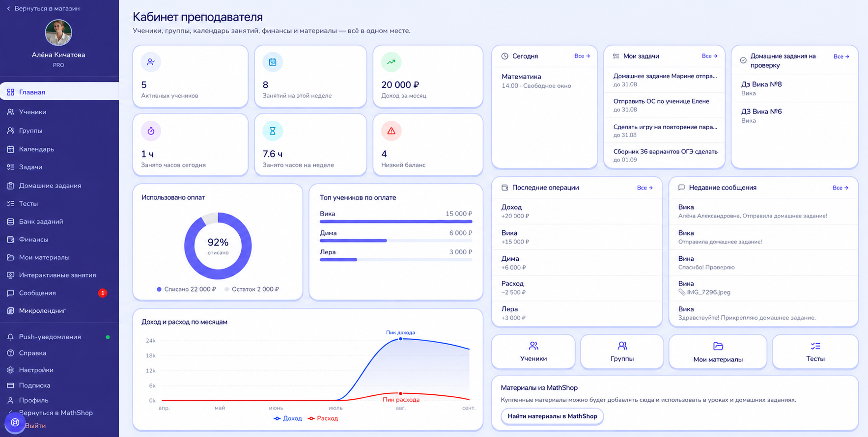Click the 92% списано donut chart
The width and height of the screenshot is (868, 437).
[218, 246]
